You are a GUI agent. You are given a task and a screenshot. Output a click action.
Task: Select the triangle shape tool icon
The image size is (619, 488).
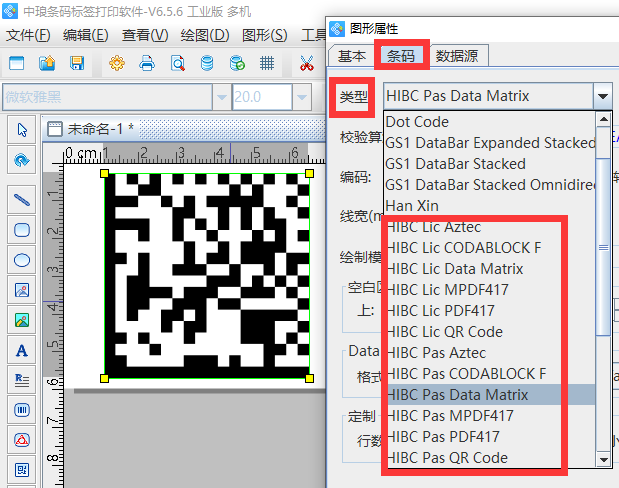click(22, 440)
